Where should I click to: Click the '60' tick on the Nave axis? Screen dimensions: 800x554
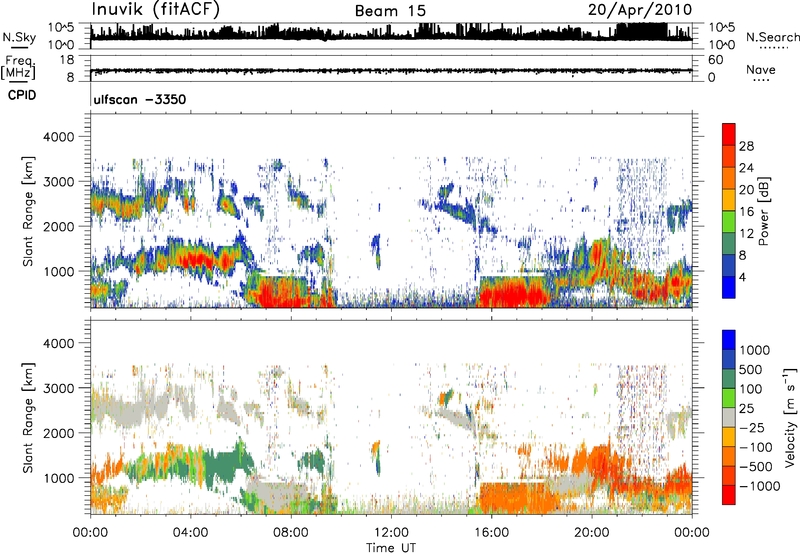[x=715, y=60]
